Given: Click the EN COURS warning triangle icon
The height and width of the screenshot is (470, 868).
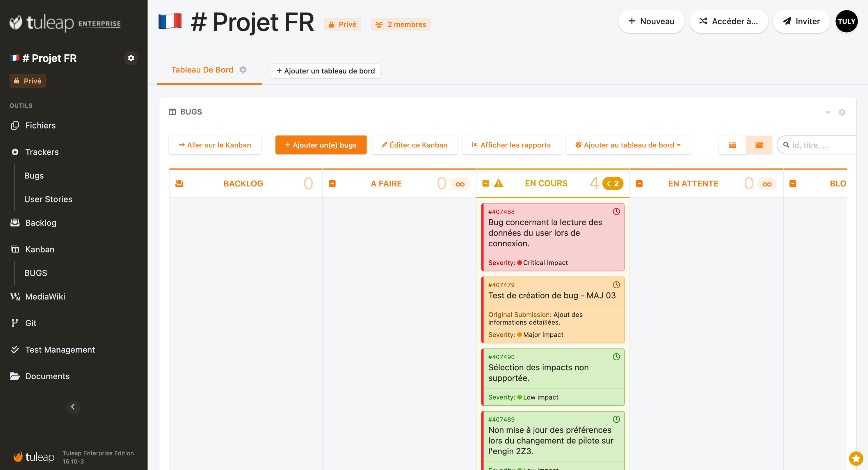Looking at the screenshot, I should click(x=498, y=184).
